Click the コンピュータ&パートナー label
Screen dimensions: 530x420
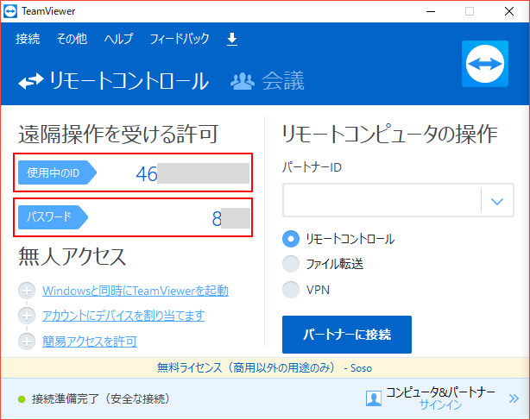tap(440, 392)
